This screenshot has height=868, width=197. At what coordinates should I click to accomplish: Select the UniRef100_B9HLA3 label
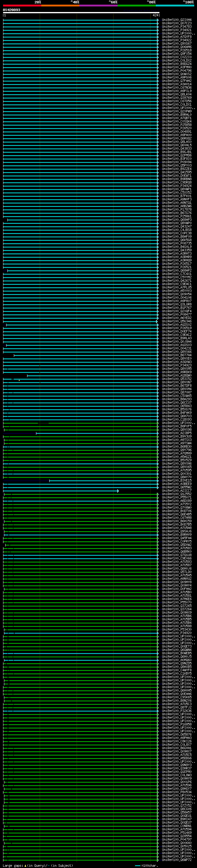(x=177, y=338)
